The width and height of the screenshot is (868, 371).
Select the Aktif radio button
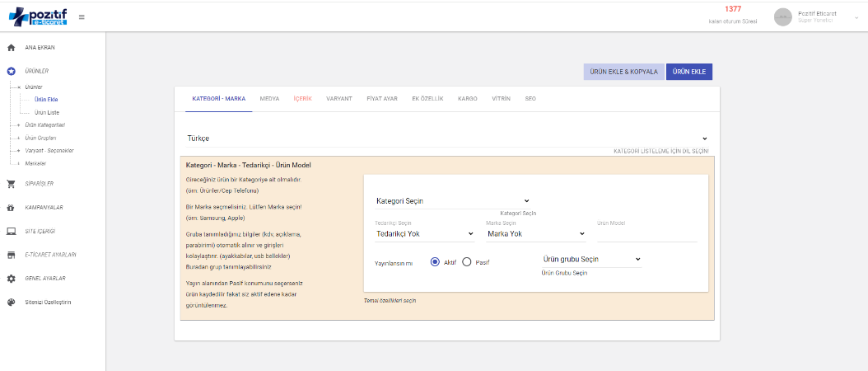coord(435,262)
